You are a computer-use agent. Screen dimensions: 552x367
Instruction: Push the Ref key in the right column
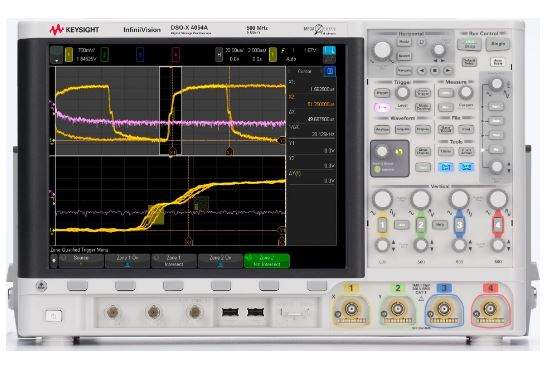tap(496, 150)
